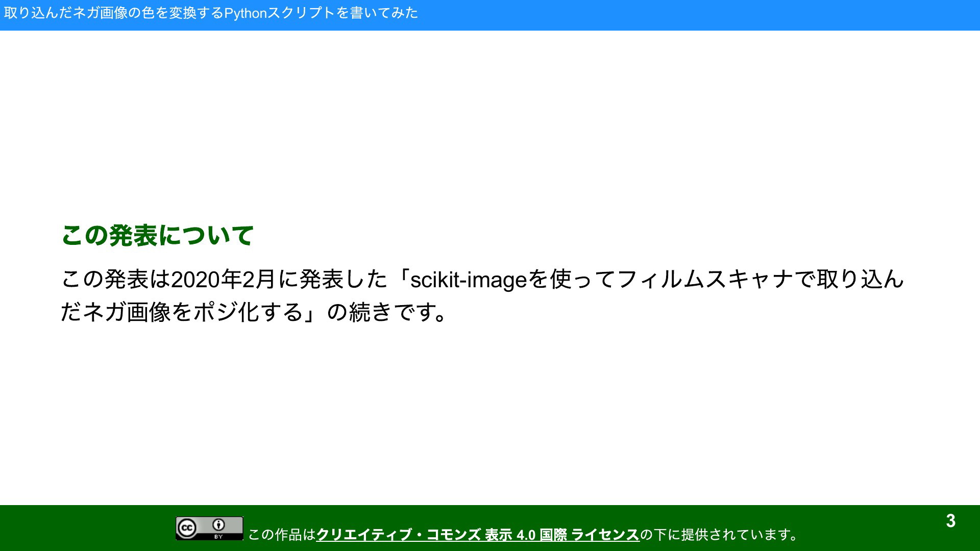Click footer text の下に提供されています。
980x551 pixels.
pyautogui.click(x=719, y=535)
